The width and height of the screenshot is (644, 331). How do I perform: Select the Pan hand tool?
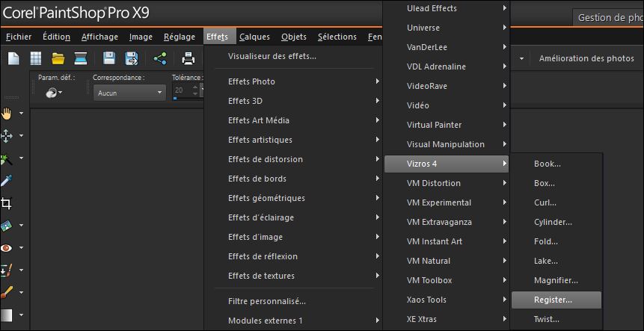(7, 114)
